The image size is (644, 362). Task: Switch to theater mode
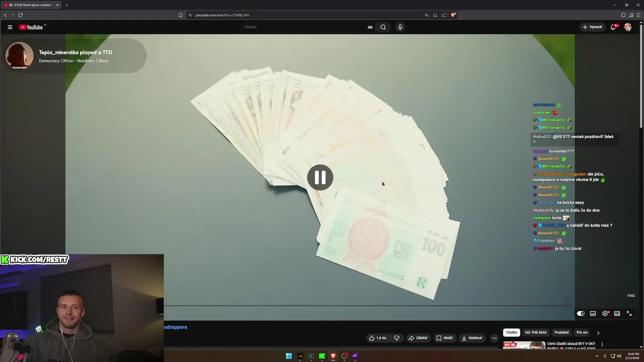click(617, 314)
